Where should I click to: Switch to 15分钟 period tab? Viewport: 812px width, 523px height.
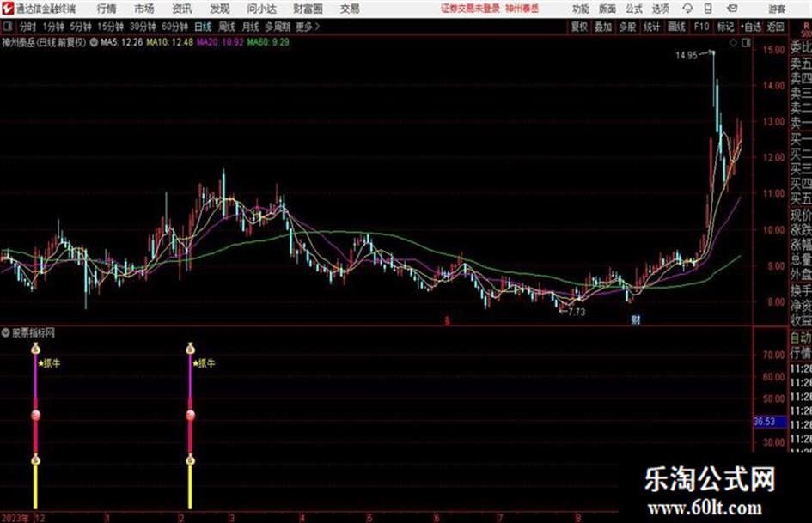pyautogui.click(x=111, y=27)
